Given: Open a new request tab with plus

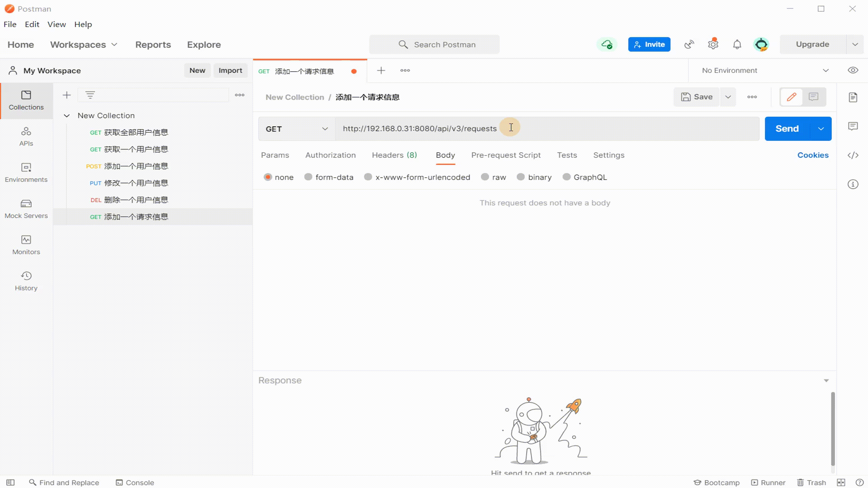Looking at the screenshot, I should tap(381, 70).
